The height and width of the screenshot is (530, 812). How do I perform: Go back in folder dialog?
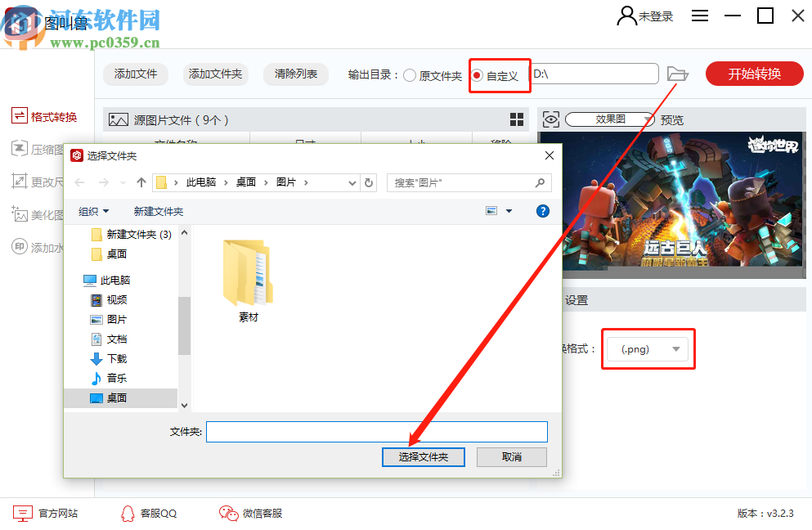click(80, 182)
